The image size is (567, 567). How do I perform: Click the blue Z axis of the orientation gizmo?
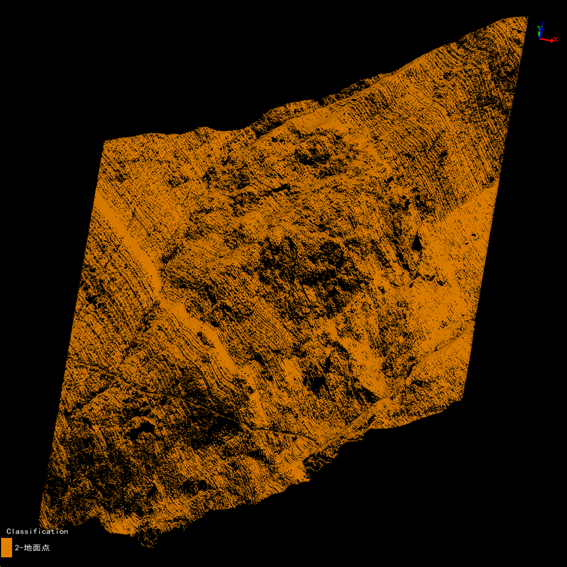click(541, 33)
